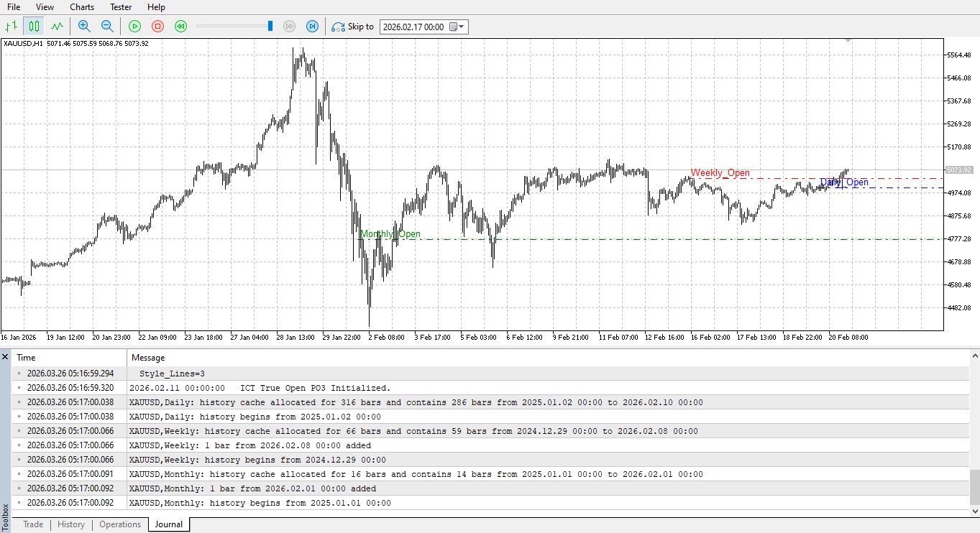Switch chart to line chart mode
This screenshot has height=533, width=980.
pyautogui.click(x=57, y=27)
